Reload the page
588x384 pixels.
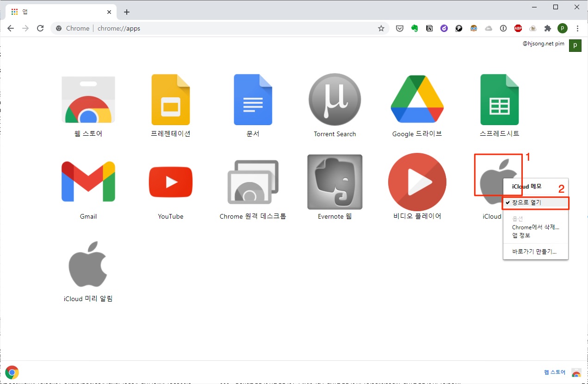tap(40, 28)
